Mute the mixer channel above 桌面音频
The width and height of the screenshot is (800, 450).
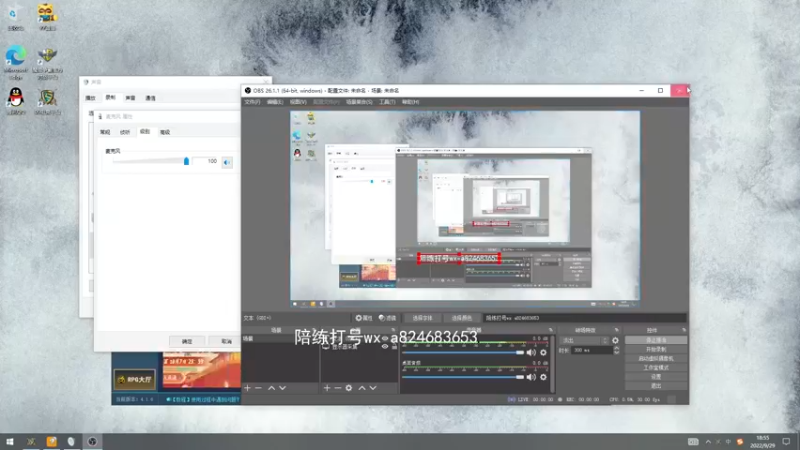[x=531, y=353]
